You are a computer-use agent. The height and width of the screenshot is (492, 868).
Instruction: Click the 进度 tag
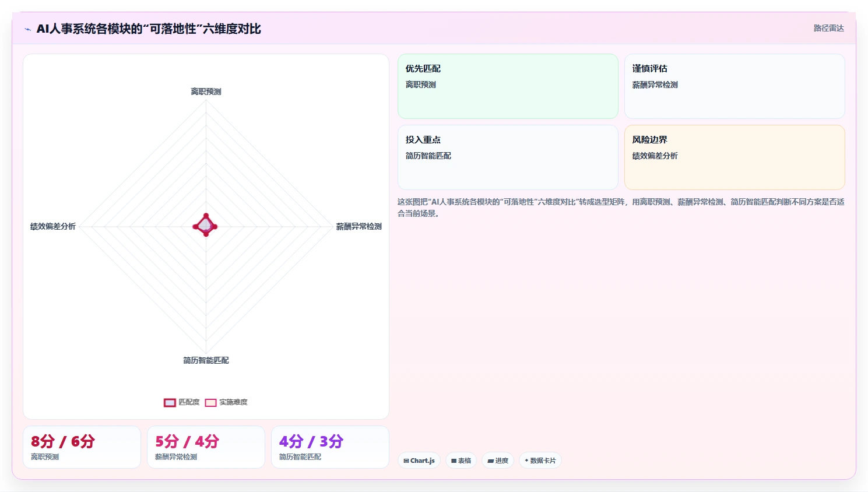498,461
